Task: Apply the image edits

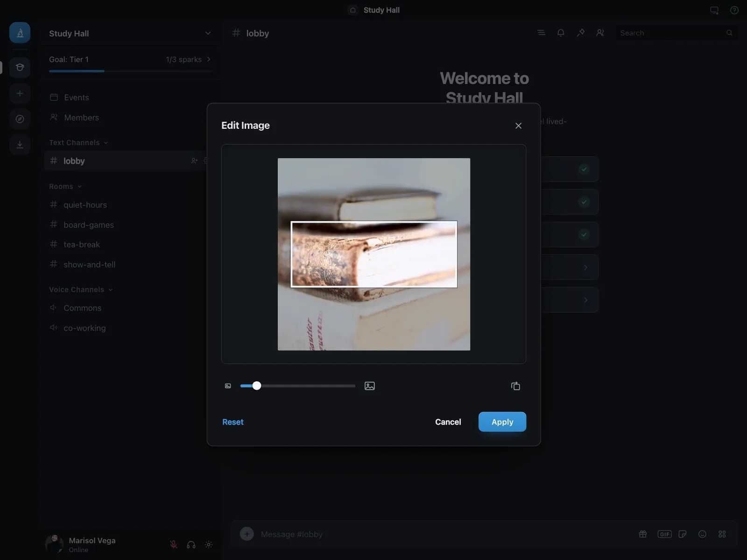Action: tap(502, 422)
